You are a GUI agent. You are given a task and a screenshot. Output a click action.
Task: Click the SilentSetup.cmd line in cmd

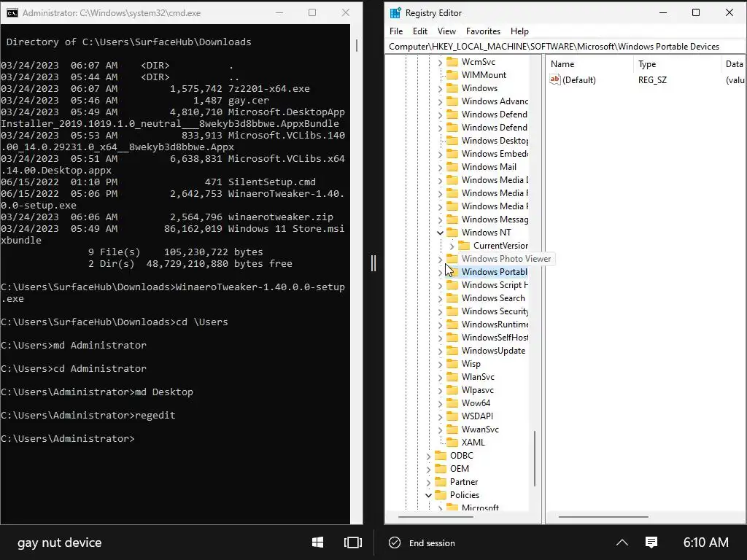[158, 182]
